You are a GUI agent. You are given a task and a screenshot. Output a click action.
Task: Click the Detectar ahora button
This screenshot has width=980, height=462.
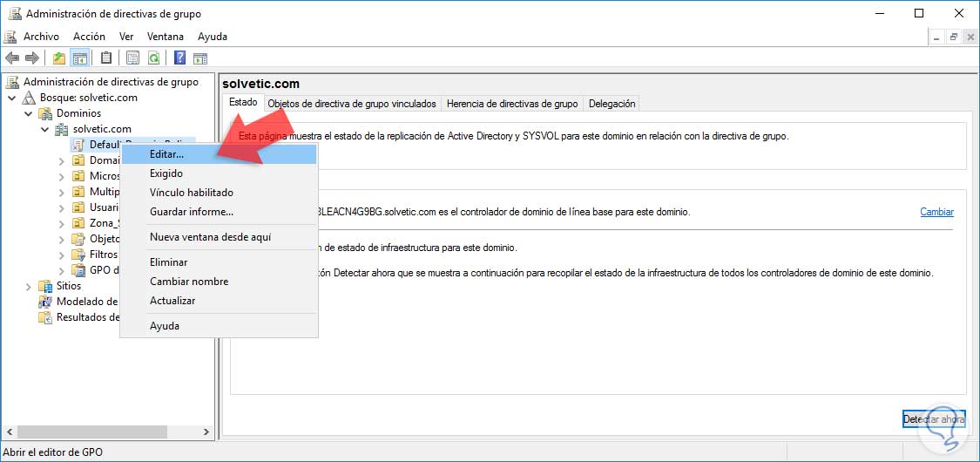coord(935,419)
